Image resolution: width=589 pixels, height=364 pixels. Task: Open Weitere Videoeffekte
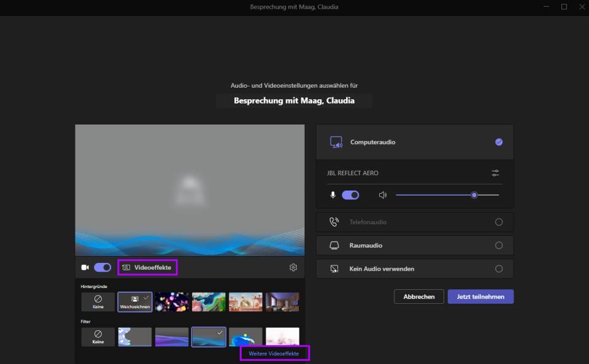(273, 353)
